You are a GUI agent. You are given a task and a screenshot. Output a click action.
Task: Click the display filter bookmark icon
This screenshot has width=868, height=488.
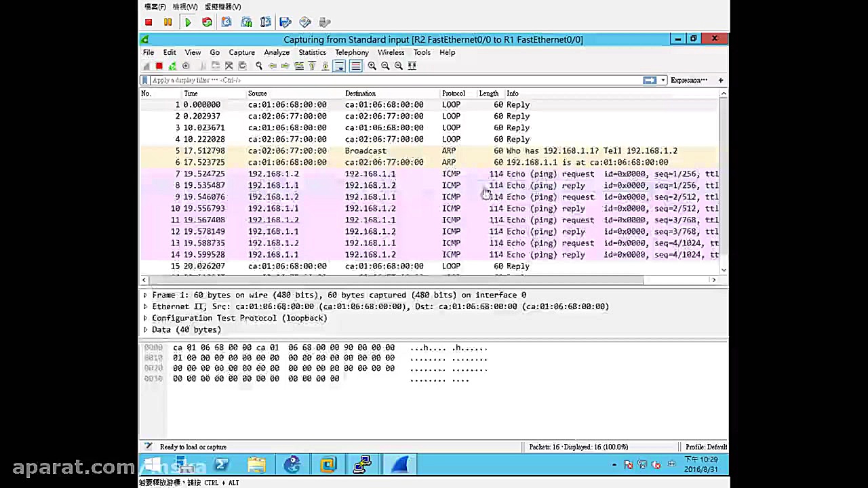point(145,80)
